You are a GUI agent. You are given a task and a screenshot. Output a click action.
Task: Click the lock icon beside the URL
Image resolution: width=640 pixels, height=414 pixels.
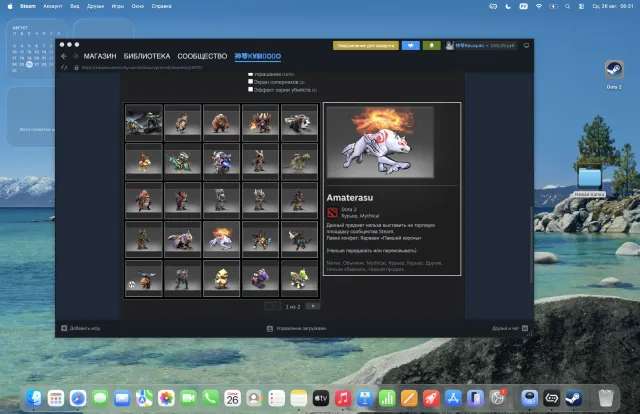click(x=76, y=67)
